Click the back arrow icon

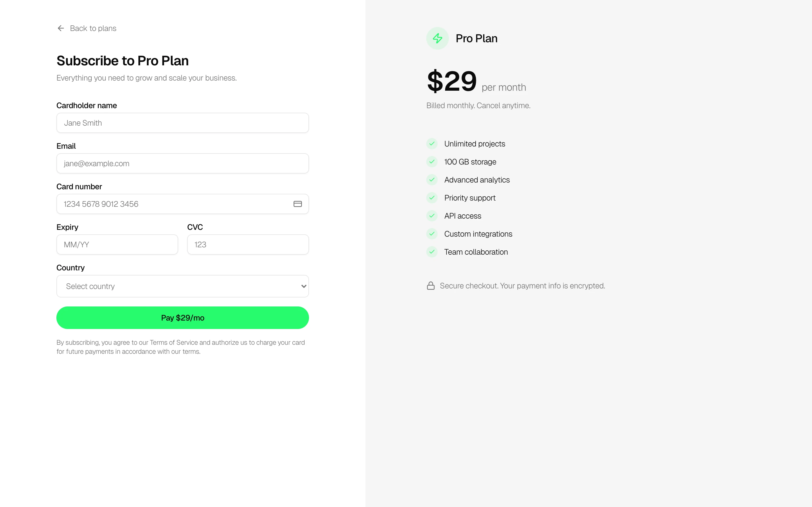61,28
